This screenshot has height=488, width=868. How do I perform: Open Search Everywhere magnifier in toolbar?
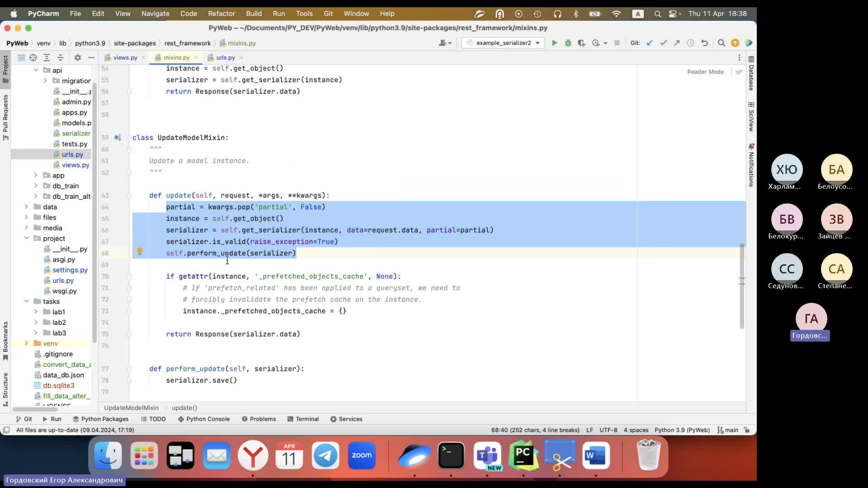(x=722, y=43)
